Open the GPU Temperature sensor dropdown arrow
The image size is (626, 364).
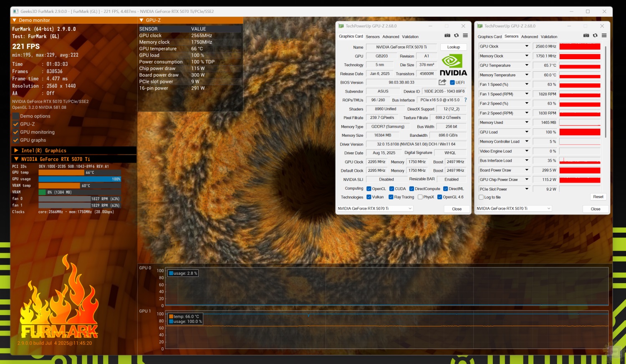(x=527, y=65)
